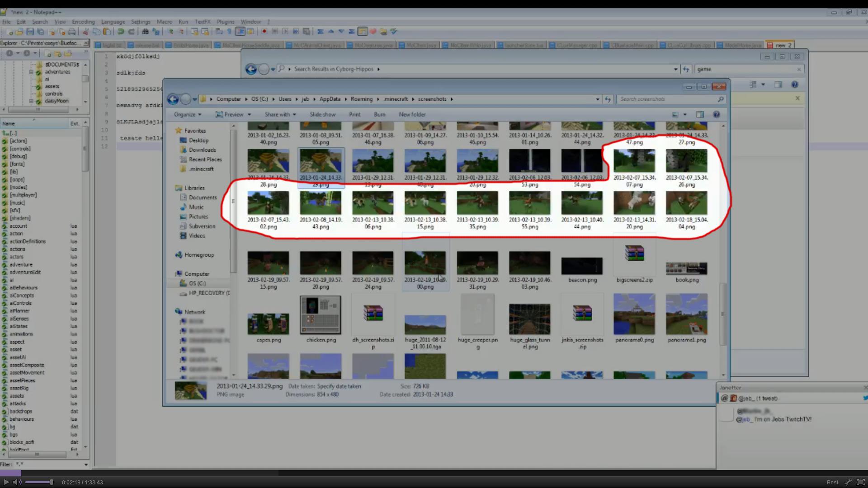Screen dimensions: 868x488
Task: Click the Undo arrow in Notepad++ toolbar
Action: click(121, 32)
